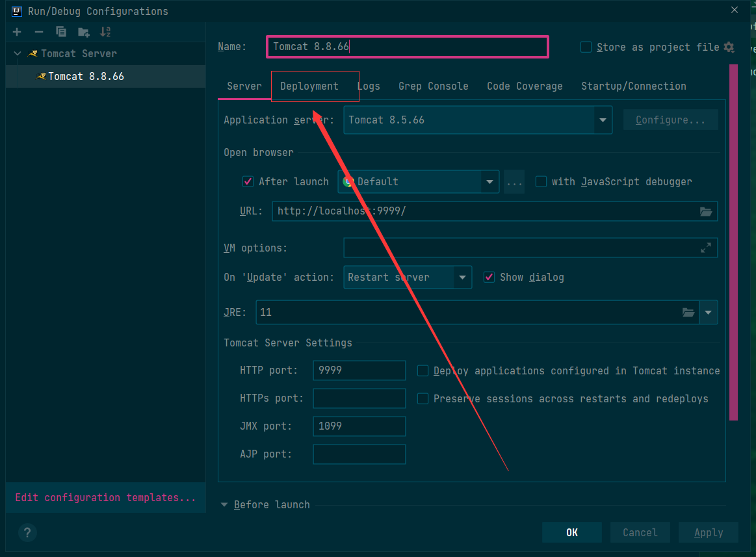Browse for a JRE using the folder icon
This screenshot has height=557, width=756.
point(688,313)
